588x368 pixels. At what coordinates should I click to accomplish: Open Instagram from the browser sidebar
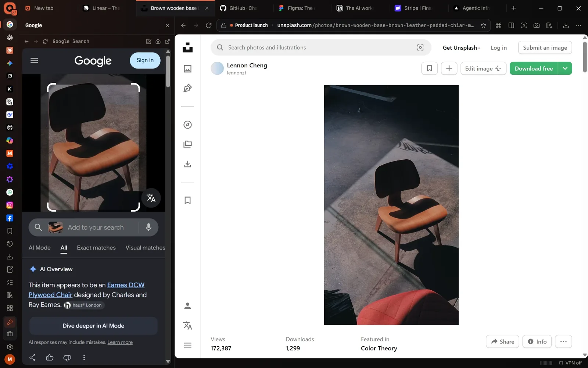tap(10, 205)
